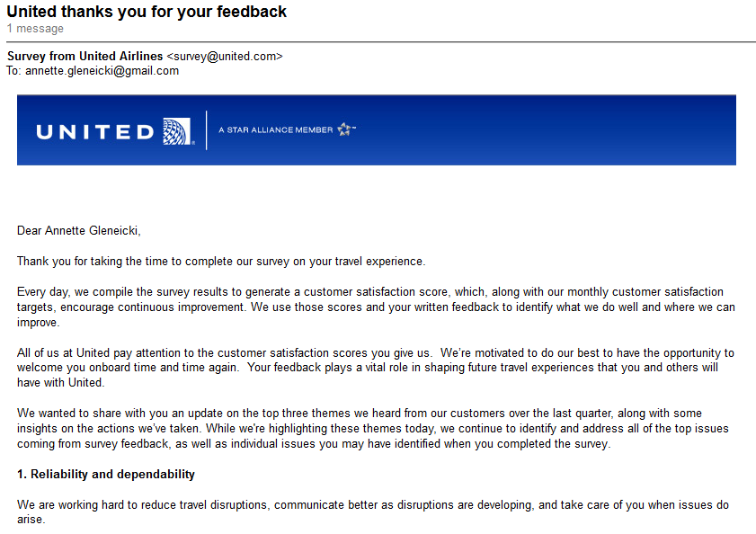The image size is (756, 534).
Task: Click sender name 'Survey from United Airlines'
Action: (x=85, y=56)
